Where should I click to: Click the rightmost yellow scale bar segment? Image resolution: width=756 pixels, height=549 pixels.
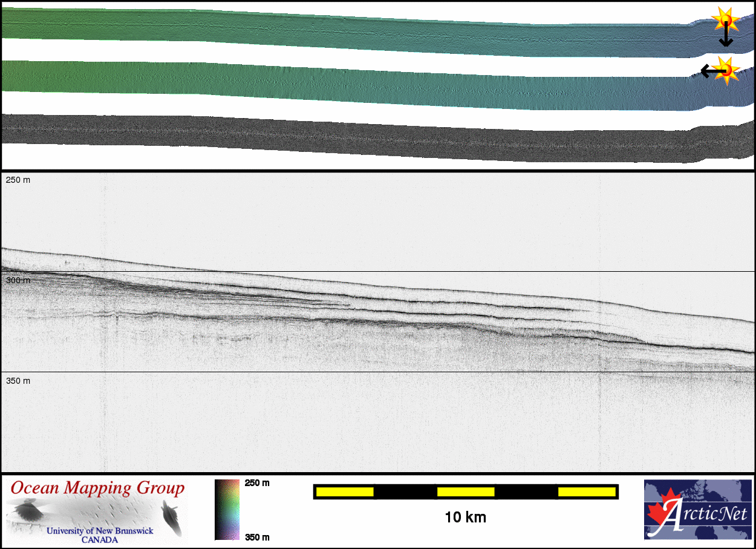click(586, 492)
